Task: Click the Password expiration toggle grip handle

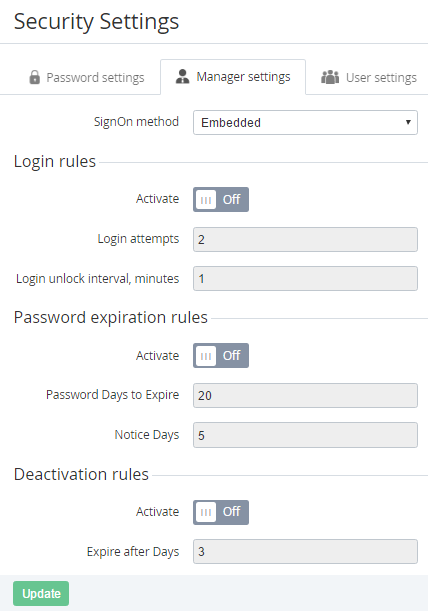Action: pos(206,356)
